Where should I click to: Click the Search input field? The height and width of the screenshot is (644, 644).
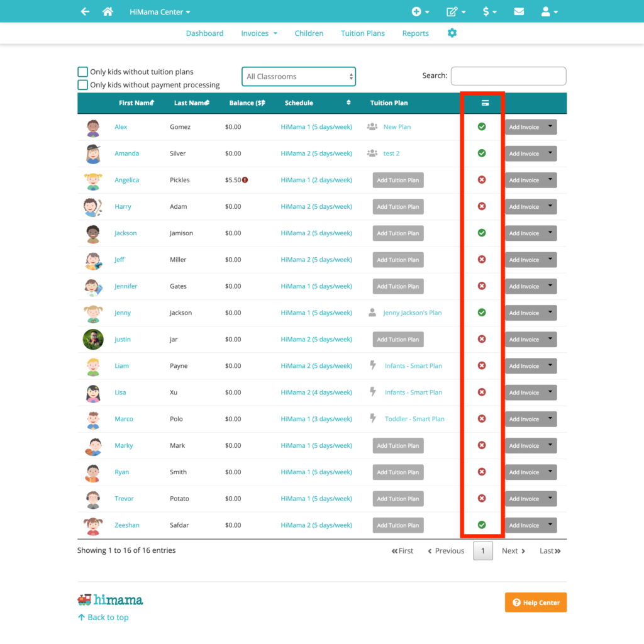tap(508, 76)
